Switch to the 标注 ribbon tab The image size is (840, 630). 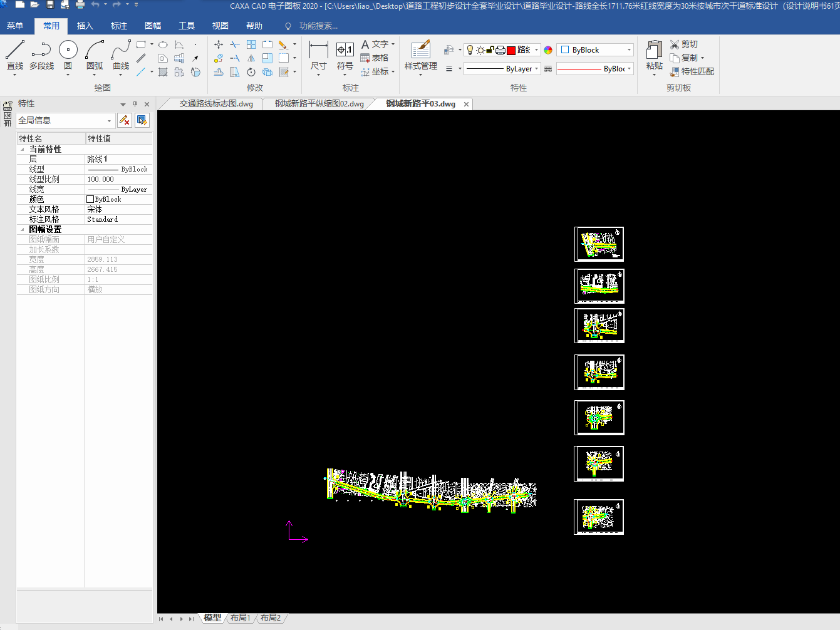(x=119, y=26)
